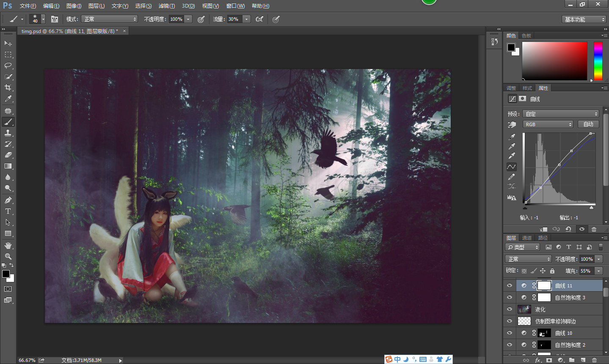Click the 自动 button in curves
Screen dimensions: 609x364
click(588, 124)
